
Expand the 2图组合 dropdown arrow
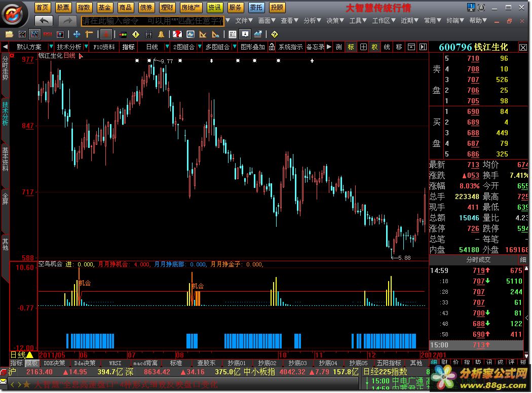pos(200,47)
